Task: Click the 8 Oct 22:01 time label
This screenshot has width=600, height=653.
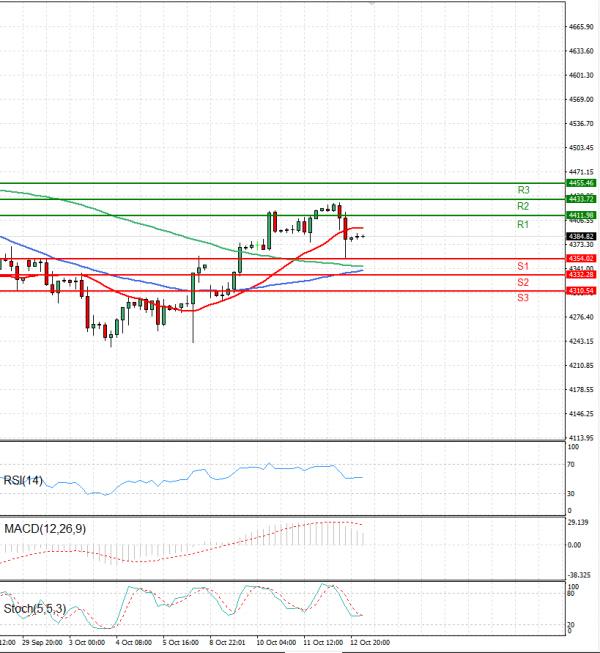Action: click(227, 643)
